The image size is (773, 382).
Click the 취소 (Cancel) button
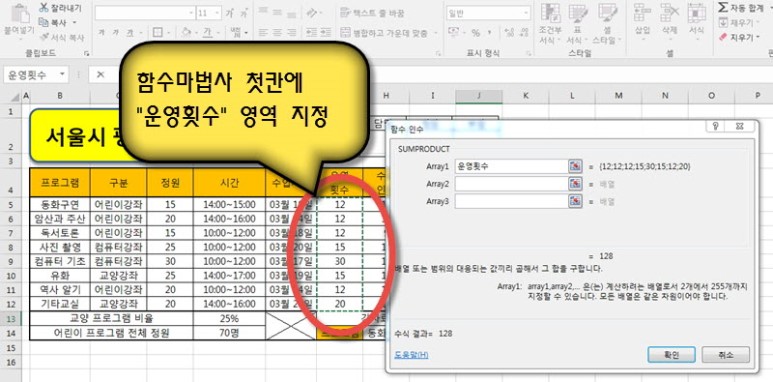tap(726, 354)
